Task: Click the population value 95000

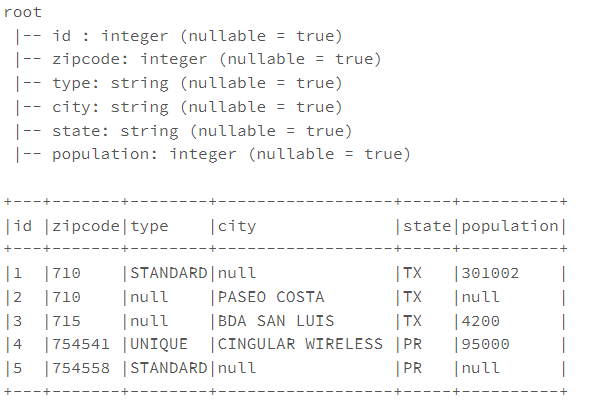Action: [485, 344]
